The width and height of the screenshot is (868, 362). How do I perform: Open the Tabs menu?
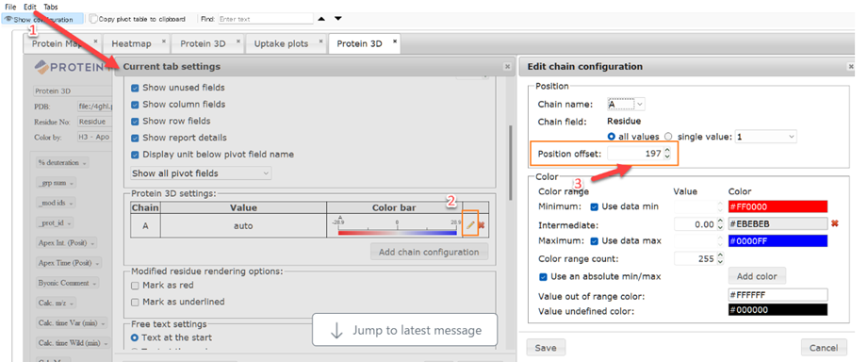point(50,7)
